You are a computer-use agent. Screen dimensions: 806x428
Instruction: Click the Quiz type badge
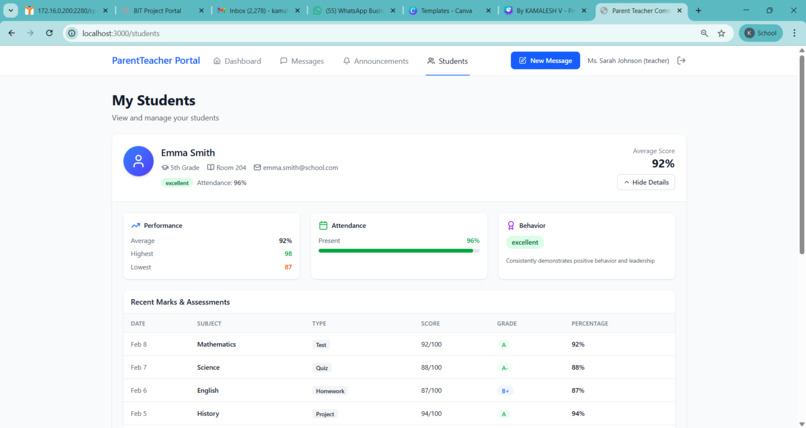(322, 368)
